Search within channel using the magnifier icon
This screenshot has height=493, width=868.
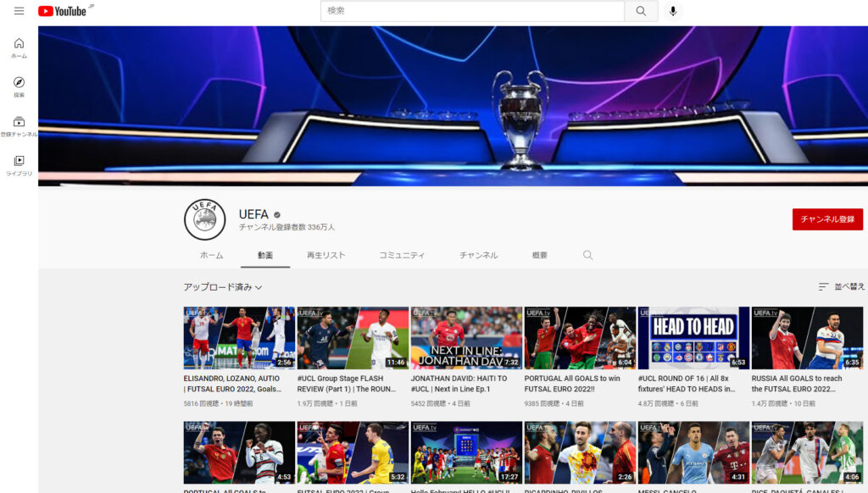click(x=587, y=255)
